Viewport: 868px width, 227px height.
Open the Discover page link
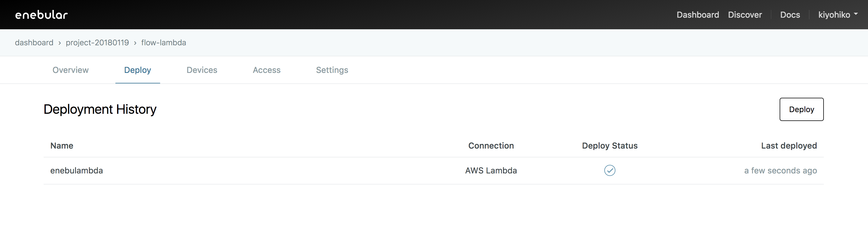tap(745, 15)
